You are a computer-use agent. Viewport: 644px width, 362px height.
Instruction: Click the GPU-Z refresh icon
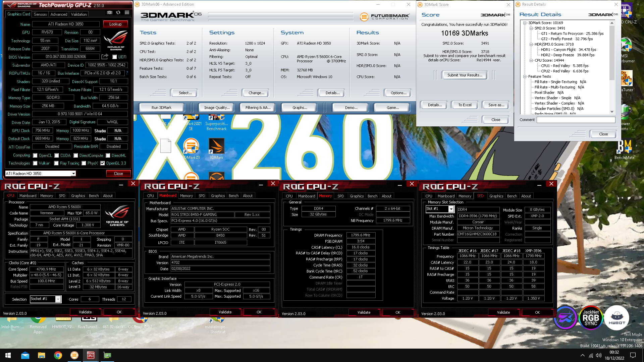pyautogui.click(x=118, y=13)
